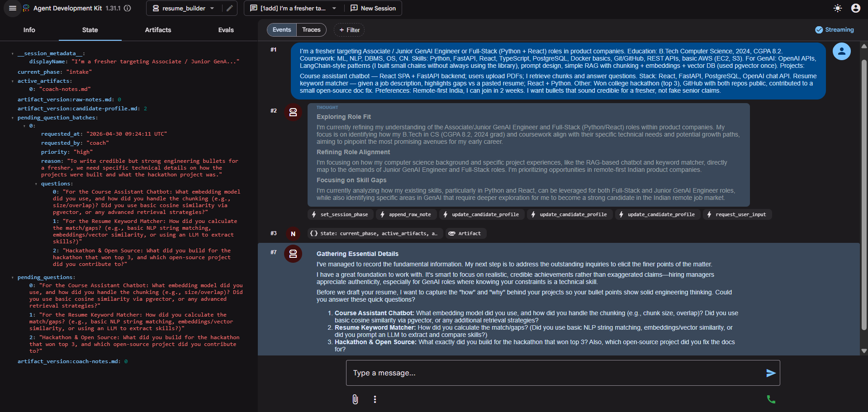The height and width of the screenshot is (412, 868).
Task: Open the first update_candidate_profile chip
Action: click(481, 214)
